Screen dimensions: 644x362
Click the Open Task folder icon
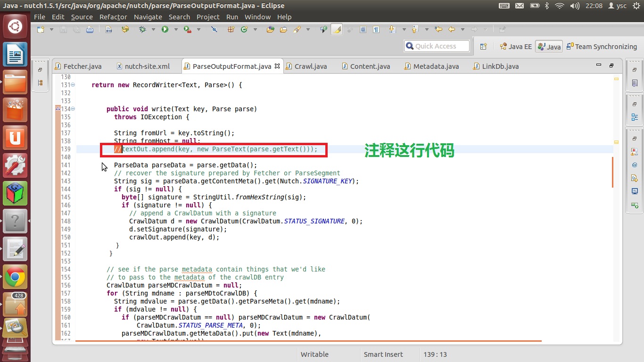pos(283,29)
